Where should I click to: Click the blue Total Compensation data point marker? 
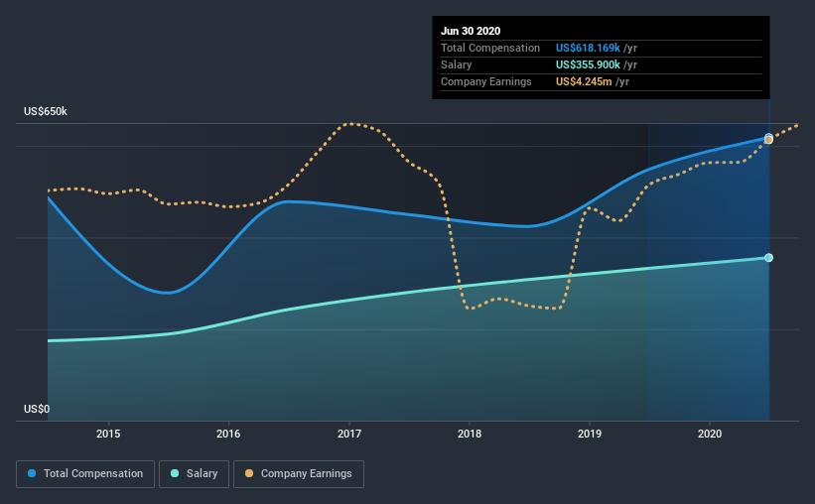click(x=768, y=137)
